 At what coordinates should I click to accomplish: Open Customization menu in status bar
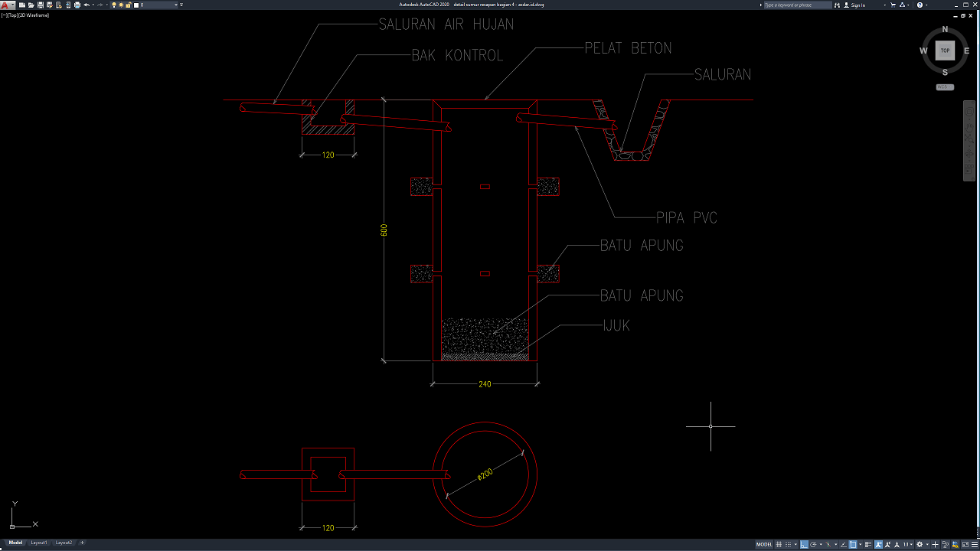point(973,544)
